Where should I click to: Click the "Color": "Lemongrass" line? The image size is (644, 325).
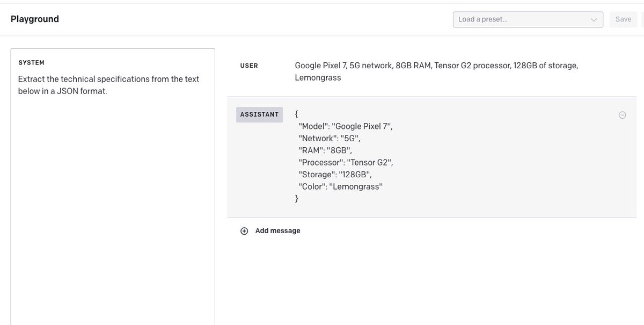pyautogui.click(x=340, y=186)
